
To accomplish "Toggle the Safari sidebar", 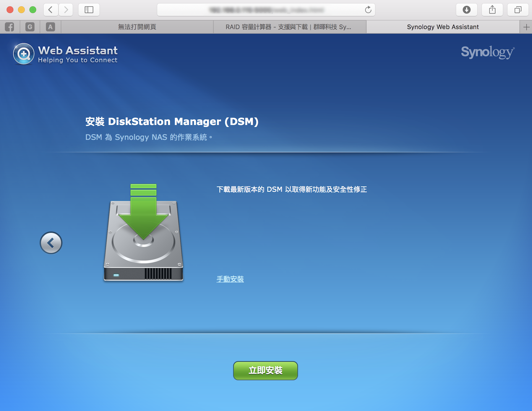I will pyautogui.click(x=89, y=10).
